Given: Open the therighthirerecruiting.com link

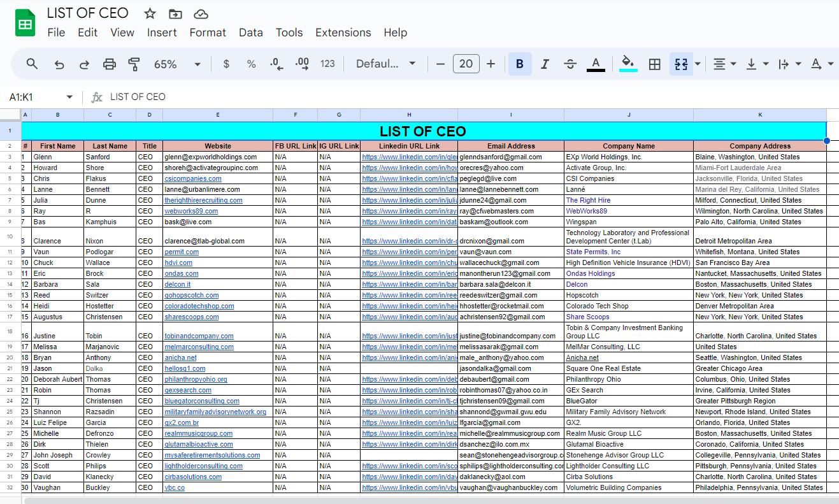Looking at the screenshot, I should tap(203, 200).
